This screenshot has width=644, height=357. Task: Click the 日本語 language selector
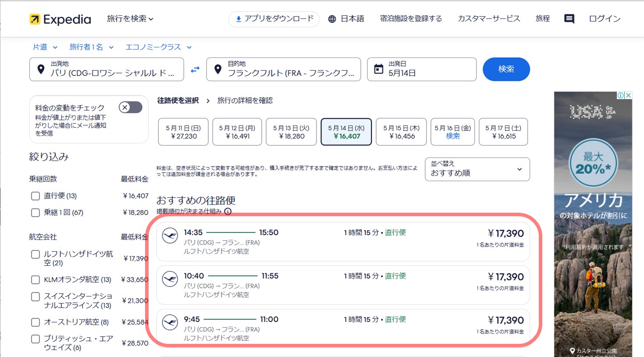(346, 19)
